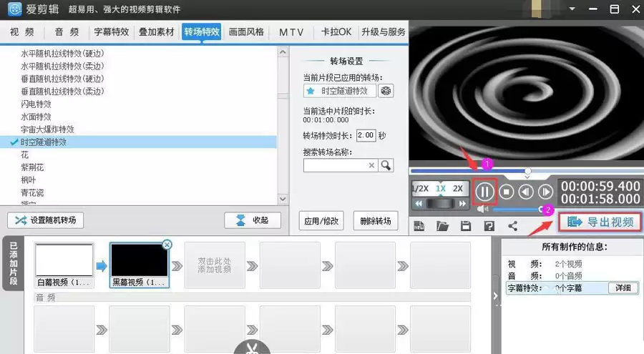The height and width of the screenshot is (354, 644).
Task: Click the 收起 collapse button
Action: 253,220
